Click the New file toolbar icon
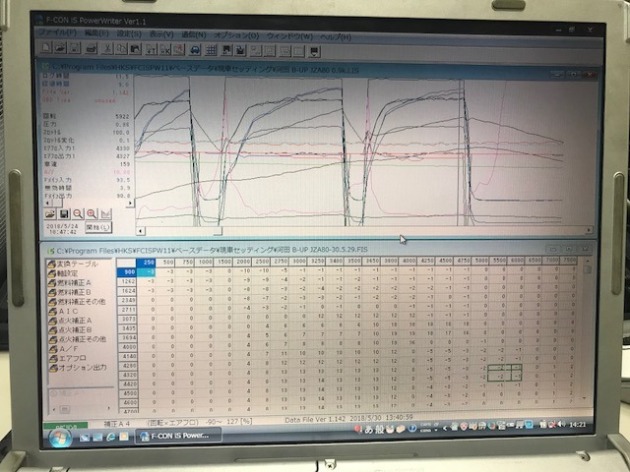 [47, 49]
